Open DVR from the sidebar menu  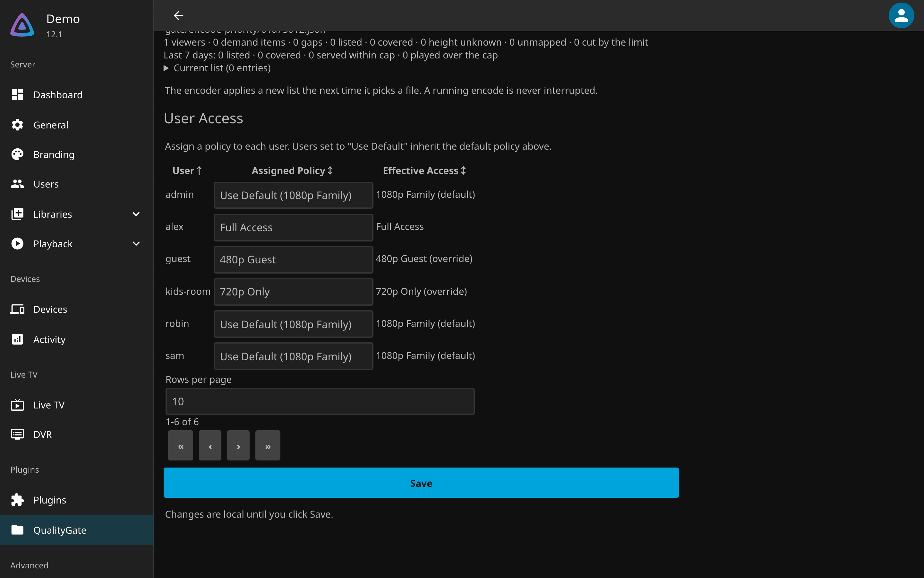[77, 434]
